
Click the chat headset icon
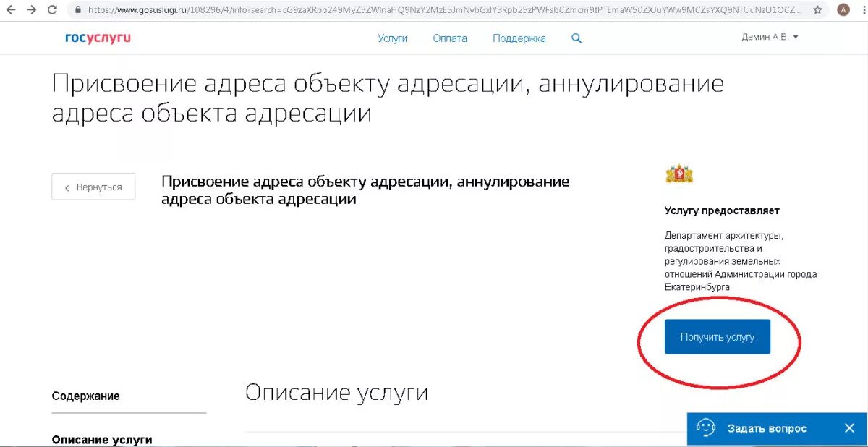[x=706, y=428]
